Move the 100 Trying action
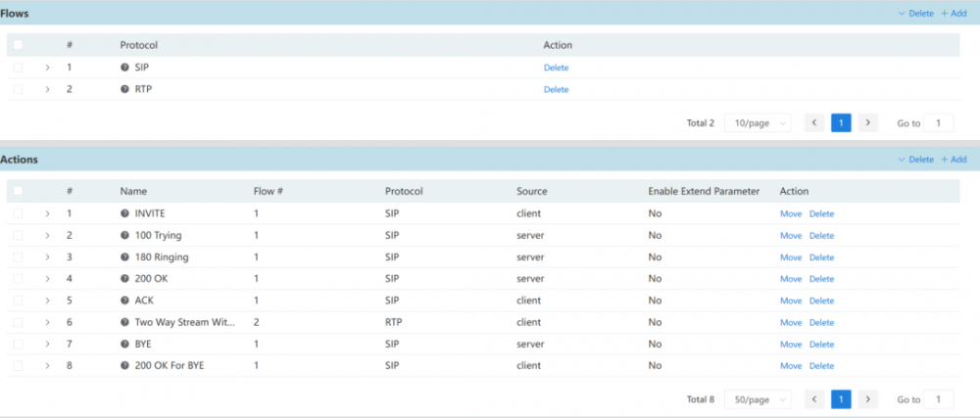This screenshot has height=418, width=980. (x=791, y=235)
